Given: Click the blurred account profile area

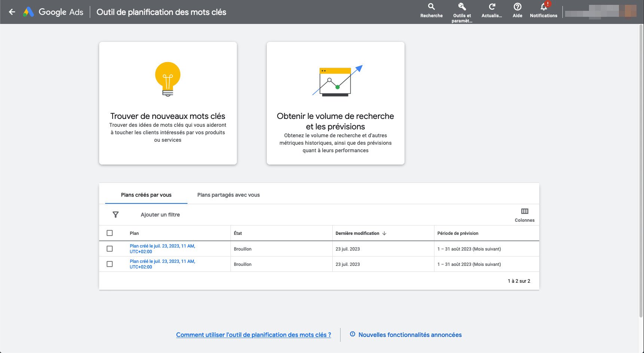Looking at the screenshot, I should [601, 11].
